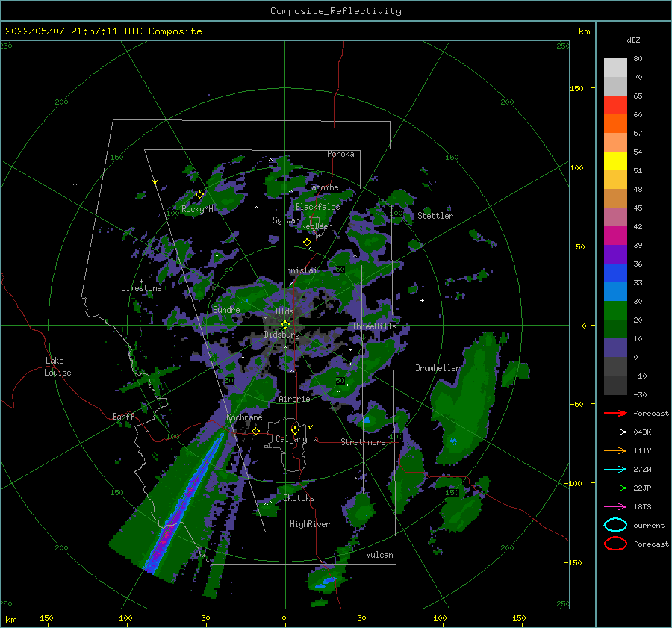The image size is (672, 628).
Task: Click the Sundre city label
Action: pos(226,309)
